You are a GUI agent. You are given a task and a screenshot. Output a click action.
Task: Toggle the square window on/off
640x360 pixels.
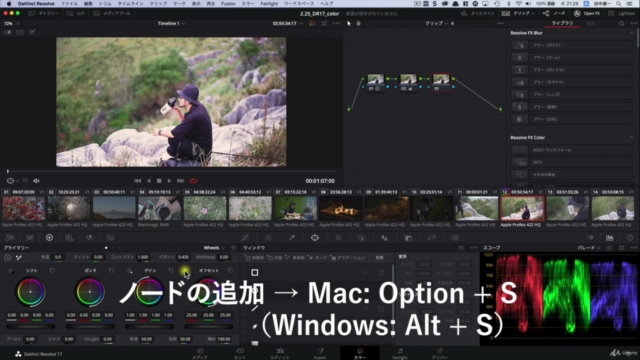click(255, 272)
